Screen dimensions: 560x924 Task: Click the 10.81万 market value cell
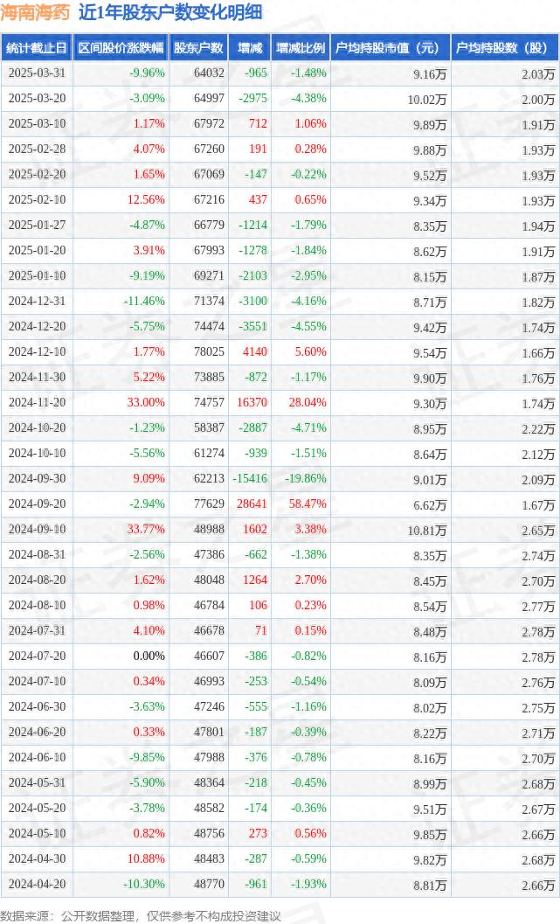pyautogui.click(x=427, y=531)
